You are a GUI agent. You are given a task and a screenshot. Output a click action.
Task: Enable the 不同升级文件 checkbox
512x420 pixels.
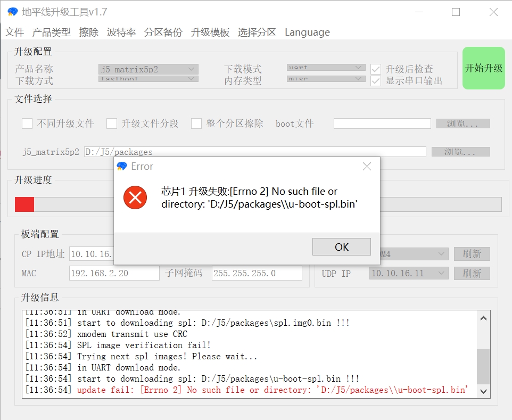27,123
